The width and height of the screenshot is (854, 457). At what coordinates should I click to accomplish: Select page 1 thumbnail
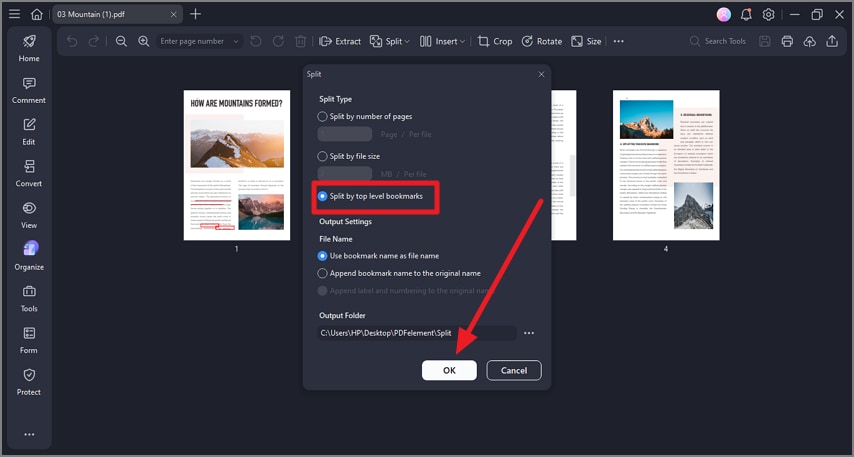pos(237,165)
